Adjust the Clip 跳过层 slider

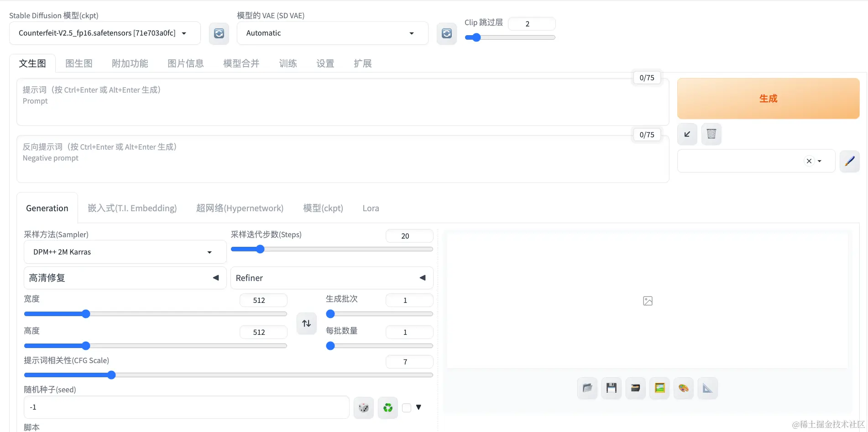pos(510,37)
